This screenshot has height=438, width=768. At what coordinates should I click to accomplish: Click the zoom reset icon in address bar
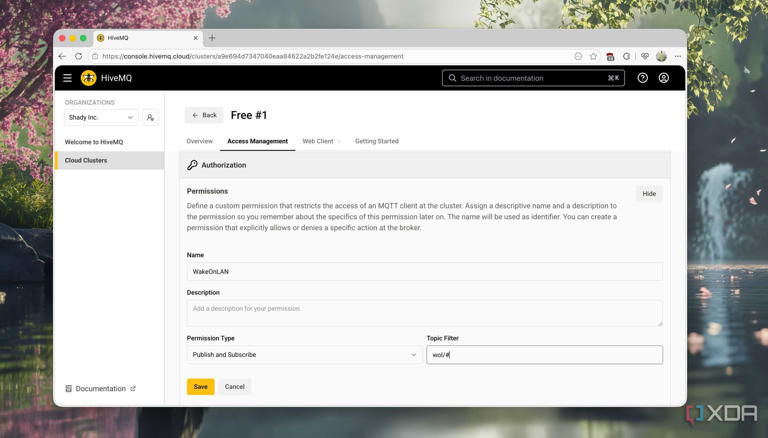tap(578, 56)
